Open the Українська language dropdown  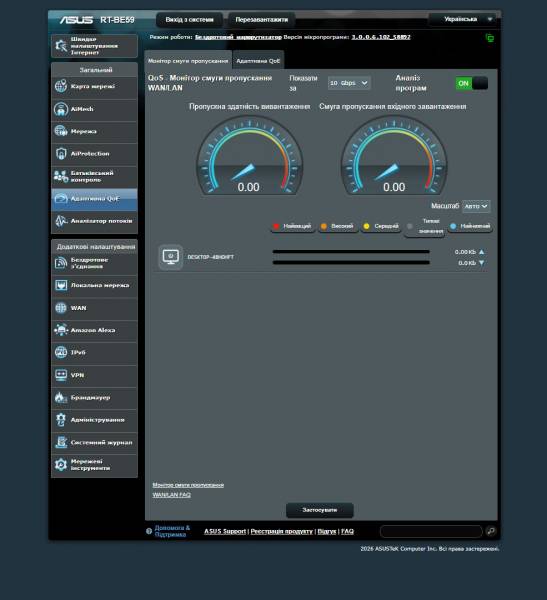(x=464, y=19)
